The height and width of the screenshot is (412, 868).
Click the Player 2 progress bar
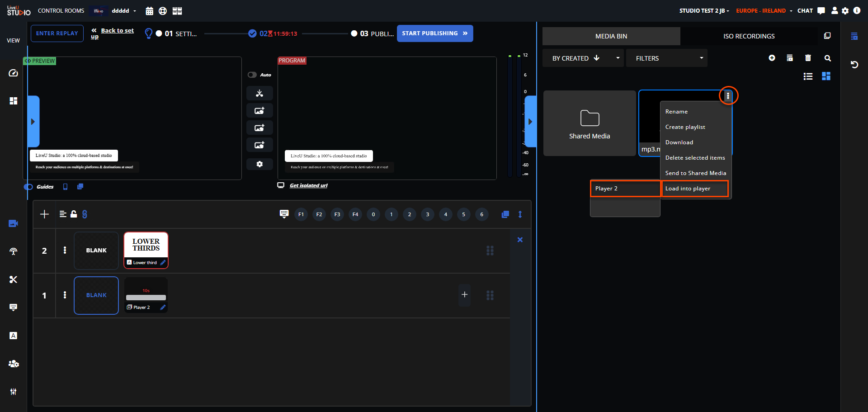pyautogui.click(x=146, y=298)
